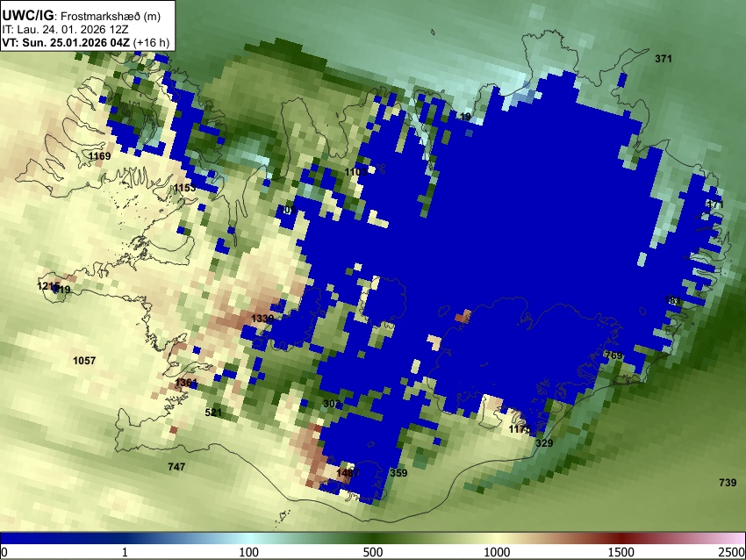The image size is (746, 560).
Task: Click the map value 19
Action: pos(466,117)
